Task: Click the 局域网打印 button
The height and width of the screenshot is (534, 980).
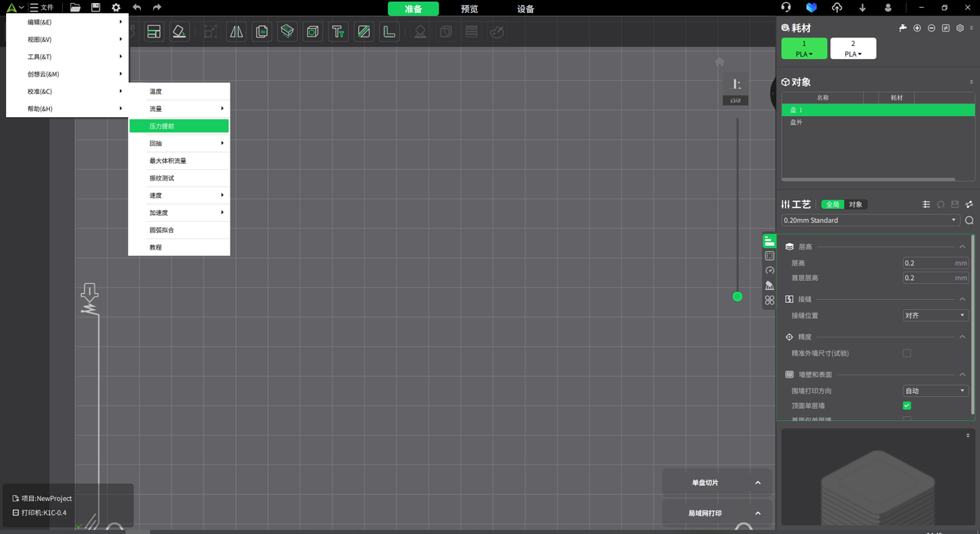Action: [705, 513]
